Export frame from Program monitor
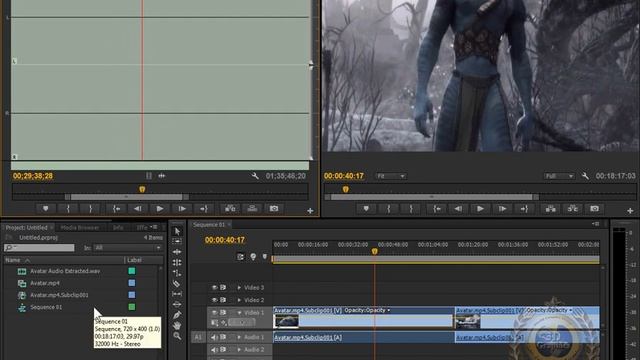The image size is (640, 360). pos(594,209)
